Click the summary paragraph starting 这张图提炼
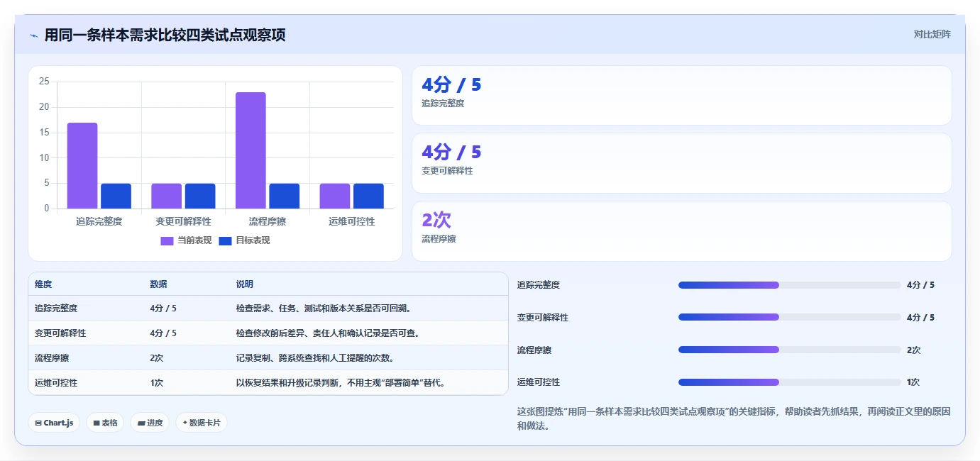The image size is (980, 461). [734, 418]
